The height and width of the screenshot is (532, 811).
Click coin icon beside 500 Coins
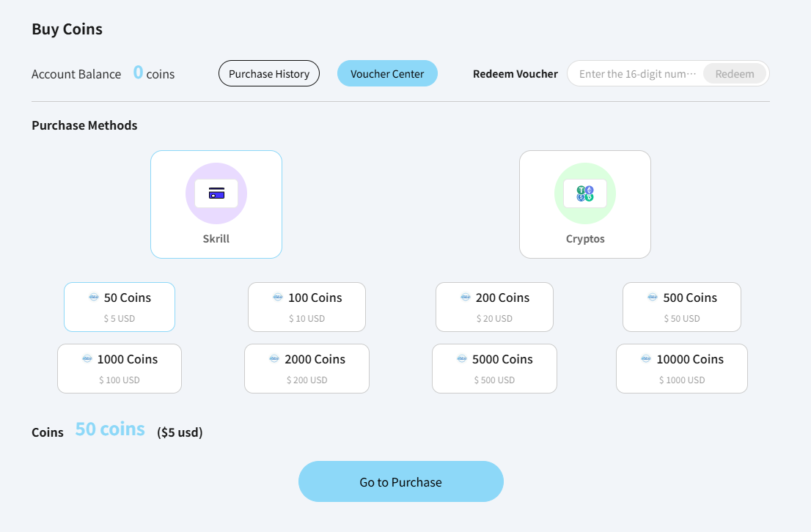(653, 298)
